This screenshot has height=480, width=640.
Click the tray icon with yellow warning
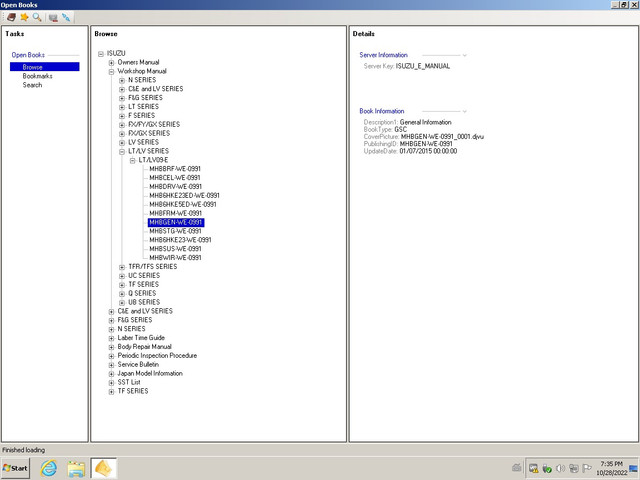point(533,468)
